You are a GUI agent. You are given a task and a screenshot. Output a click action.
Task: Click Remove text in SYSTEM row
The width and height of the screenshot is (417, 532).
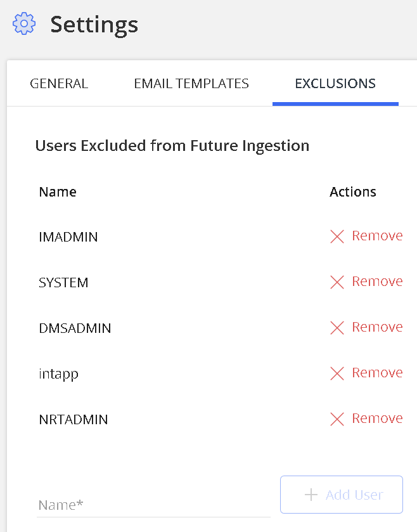pos(377,282)
